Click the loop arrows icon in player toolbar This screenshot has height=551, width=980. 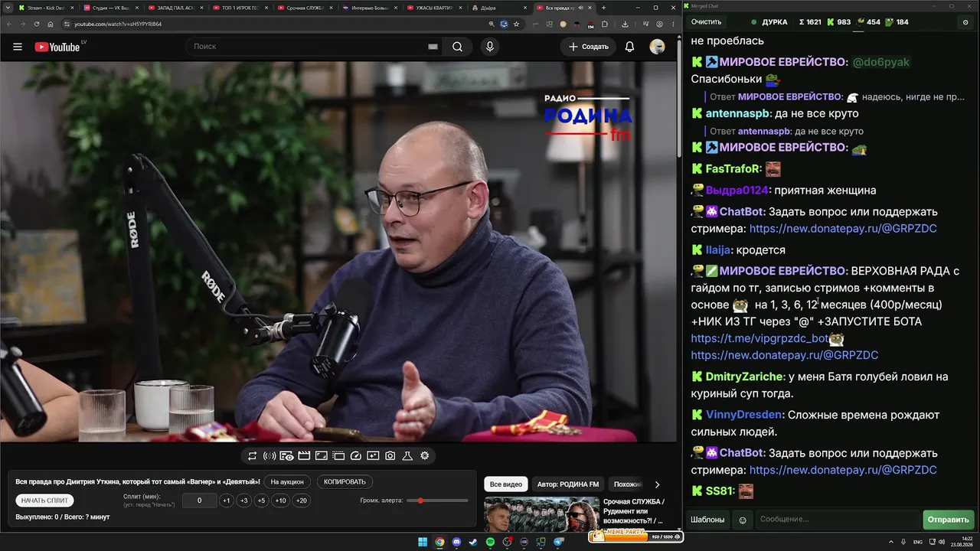tap(252, 456)
